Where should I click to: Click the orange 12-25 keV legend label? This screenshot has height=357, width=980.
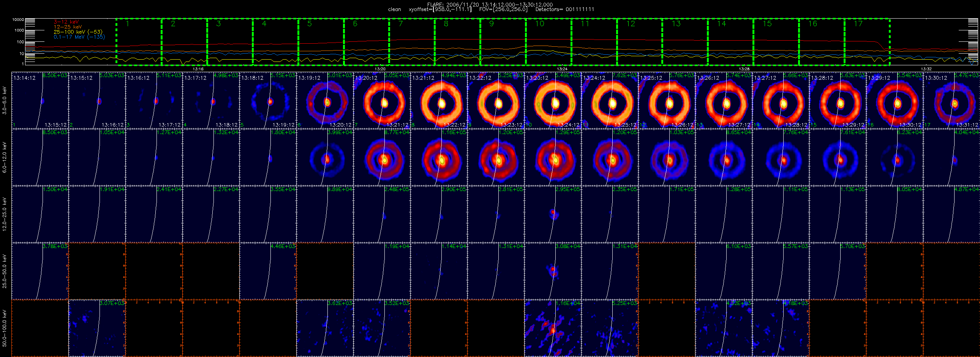pos(68,27)
